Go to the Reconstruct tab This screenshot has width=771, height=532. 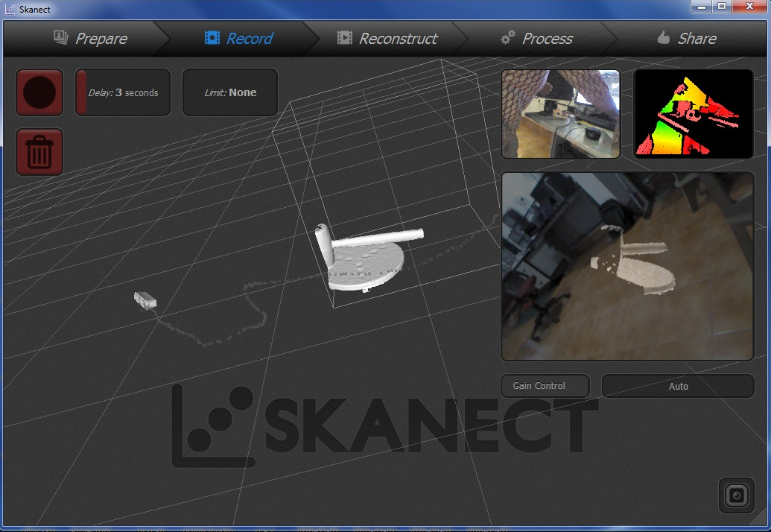click(387, 38)
